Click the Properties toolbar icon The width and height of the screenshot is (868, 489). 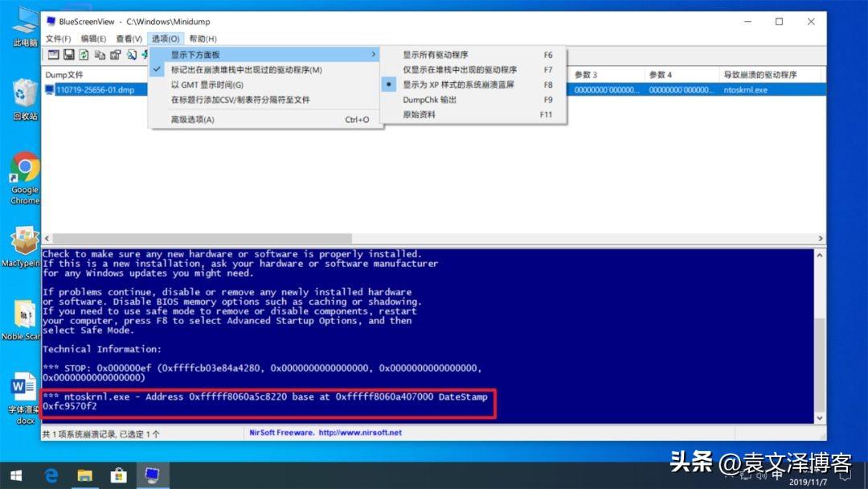[x=115, y=54]
